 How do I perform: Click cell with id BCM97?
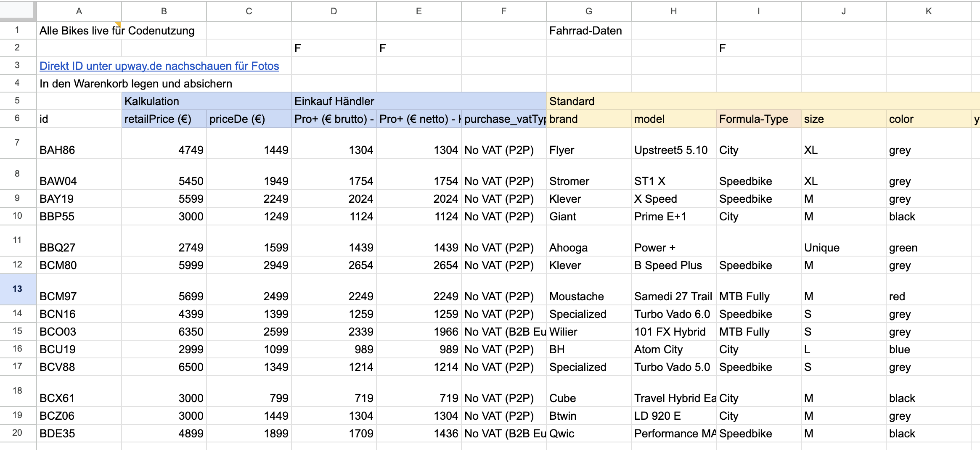click(79, 296)
